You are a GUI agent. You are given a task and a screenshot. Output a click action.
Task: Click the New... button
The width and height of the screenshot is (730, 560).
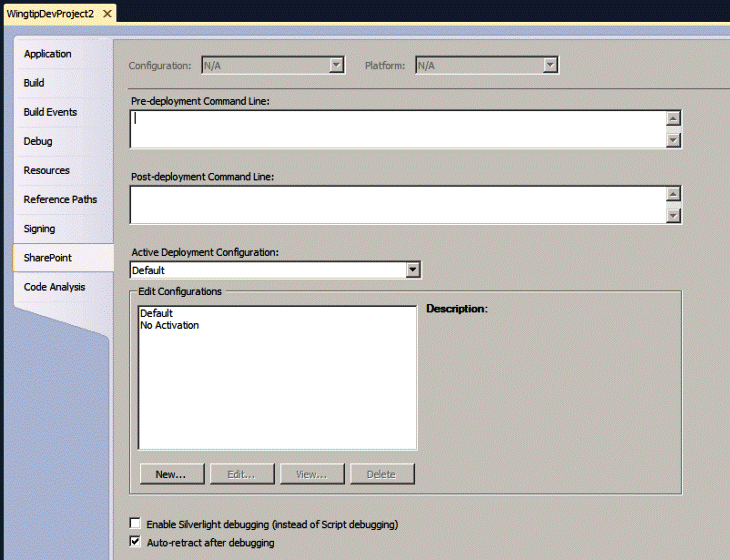tap(172, 474)
